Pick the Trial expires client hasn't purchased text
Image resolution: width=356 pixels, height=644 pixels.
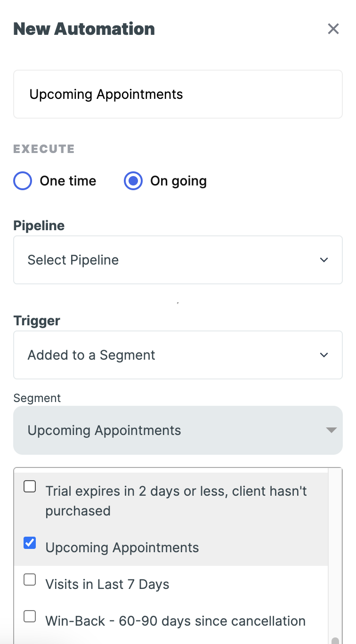click(176, 501)
